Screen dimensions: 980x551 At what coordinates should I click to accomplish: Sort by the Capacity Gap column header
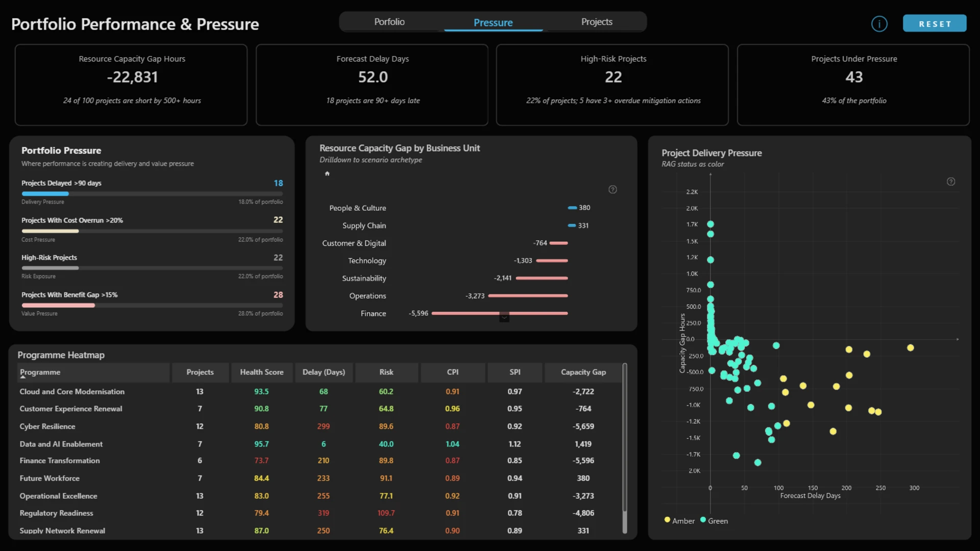coord(583,372)
